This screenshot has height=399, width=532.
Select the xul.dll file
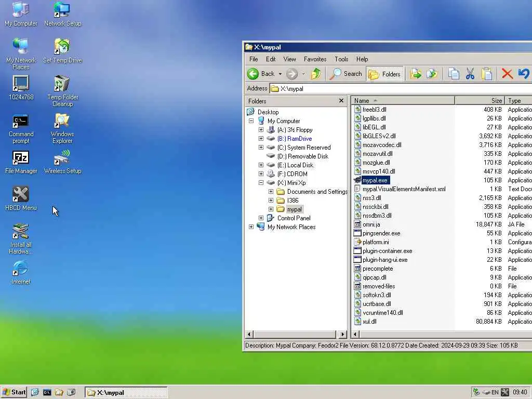[x=369, y=321]
